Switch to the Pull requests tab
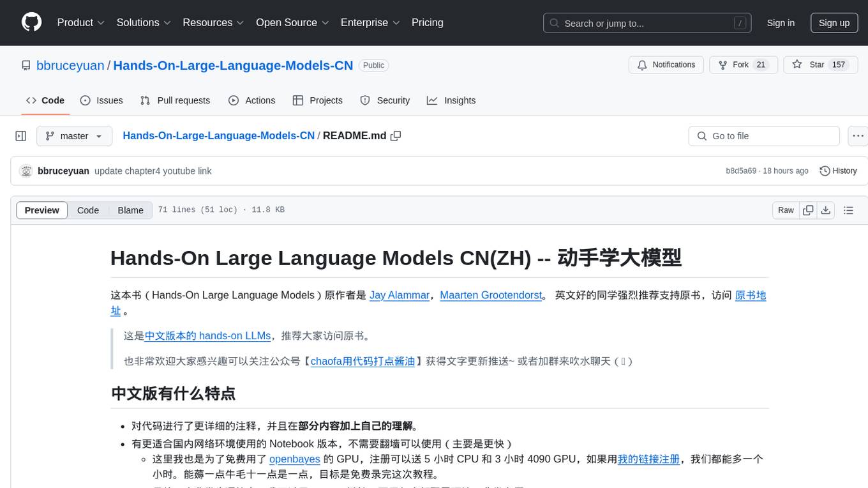This screenshot has width=868, height=488. click(175, 100)
